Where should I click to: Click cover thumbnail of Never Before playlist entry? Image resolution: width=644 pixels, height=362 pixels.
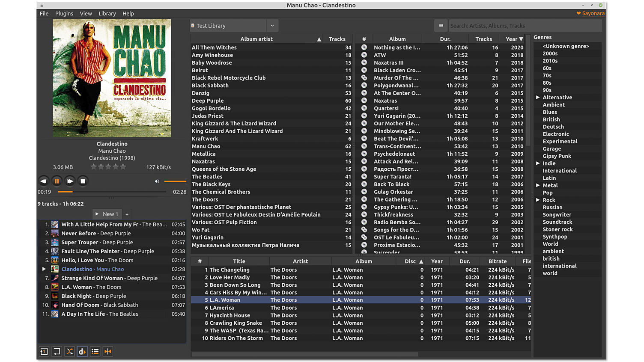(x=55, y=233)
